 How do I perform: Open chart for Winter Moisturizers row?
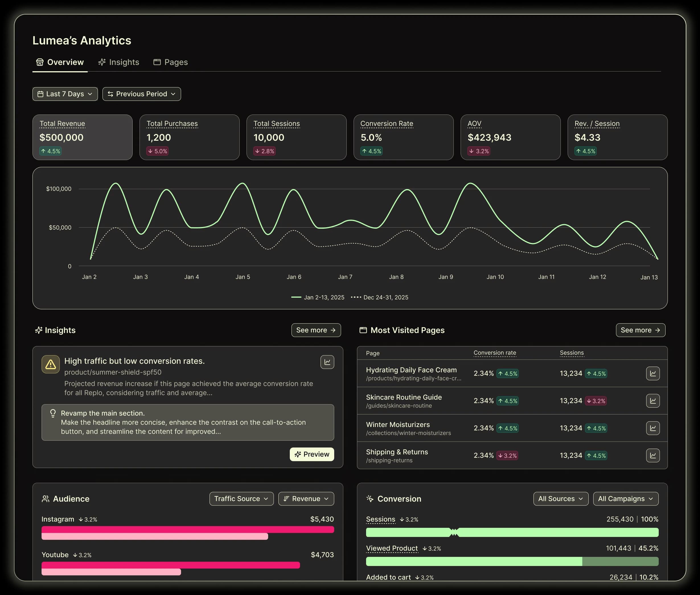pos(653,428)
